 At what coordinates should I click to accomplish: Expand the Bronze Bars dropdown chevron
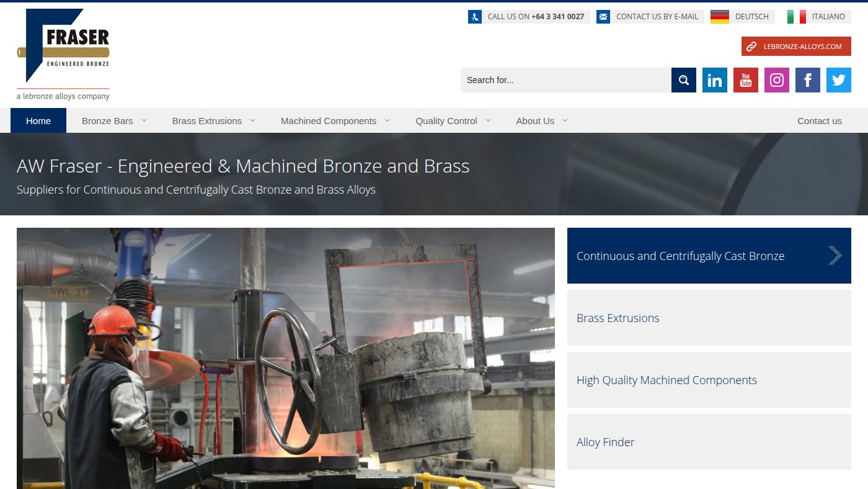point(144,120)
